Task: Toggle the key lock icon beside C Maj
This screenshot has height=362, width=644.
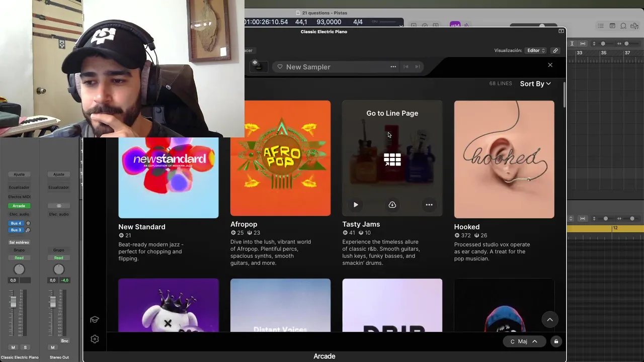Action: click(556, 341)
